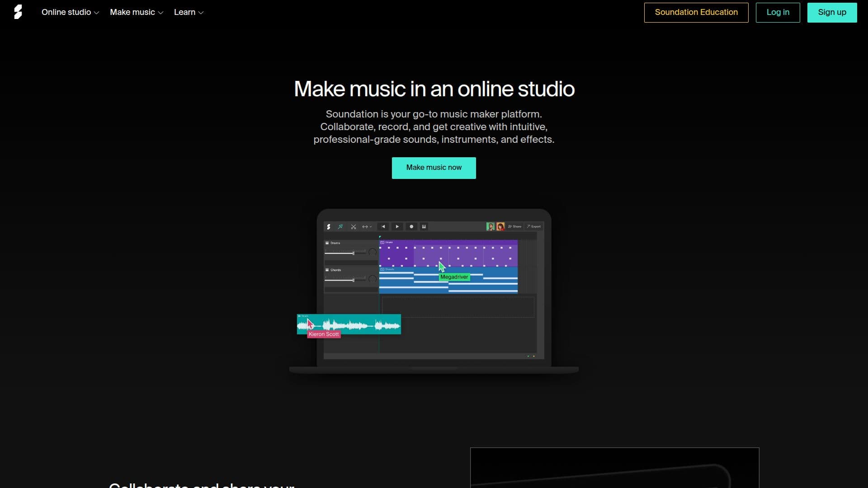Image resolution: width=868 pixels, height=488 pixels.
Task: Select the scissors cut tool in the mockup toolbar
Action: (354, 227)
